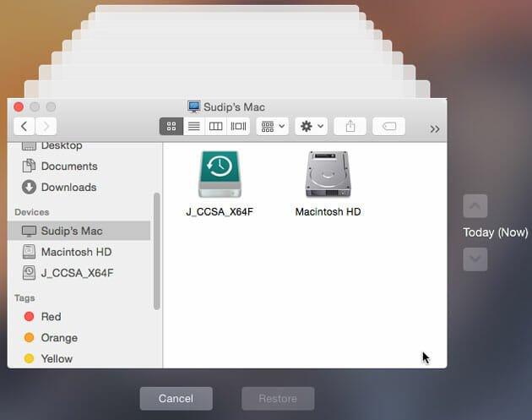Viewport: 532px width, 420px height.
Task: Switch to icon view mode
Action: pyautogui.click(x=171, y=126)
